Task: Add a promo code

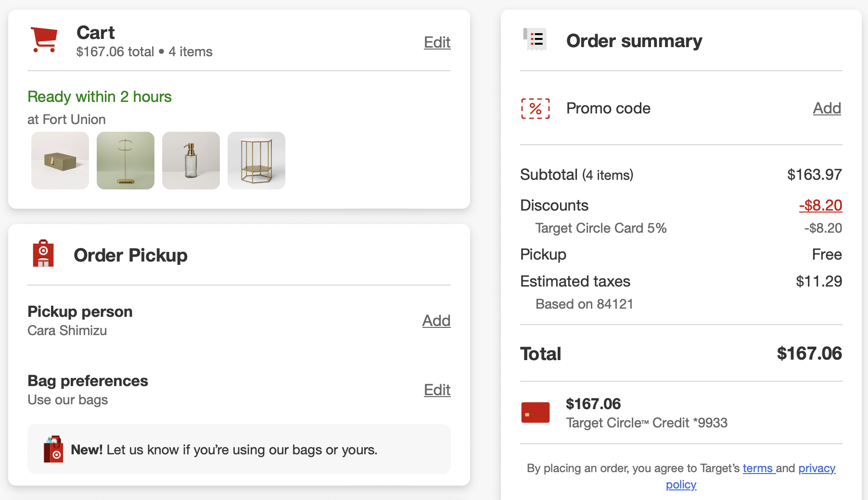Action: pyautogui.click(x=827, y=108)
